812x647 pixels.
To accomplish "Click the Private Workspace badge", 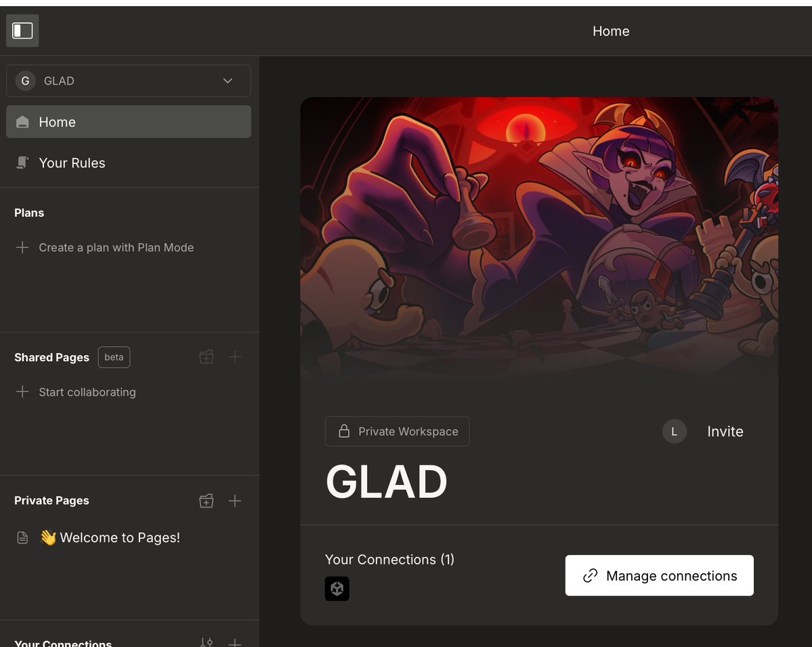I will [x=398, y=432].
